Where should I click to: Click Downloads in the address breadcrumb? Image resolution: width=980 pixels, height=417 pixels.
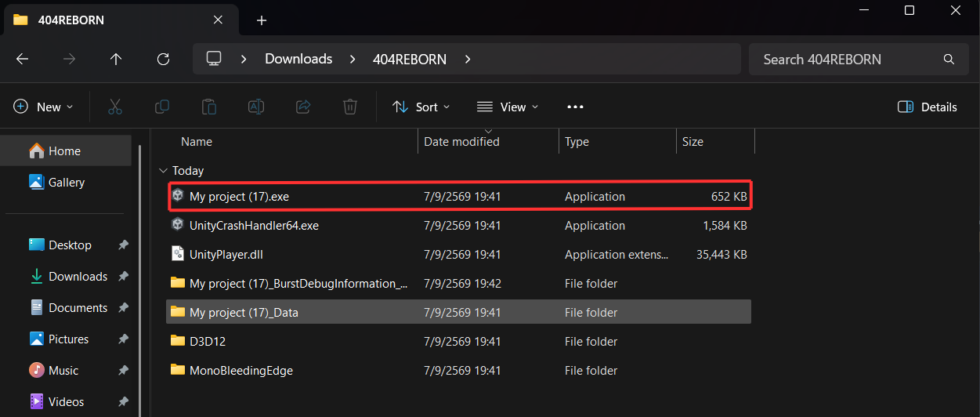pos(298,59)
